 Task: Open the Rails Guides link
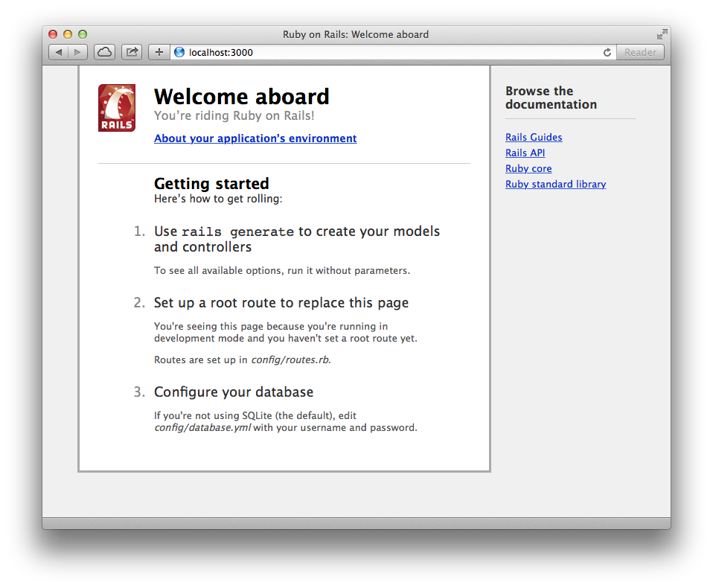[534, 137]
